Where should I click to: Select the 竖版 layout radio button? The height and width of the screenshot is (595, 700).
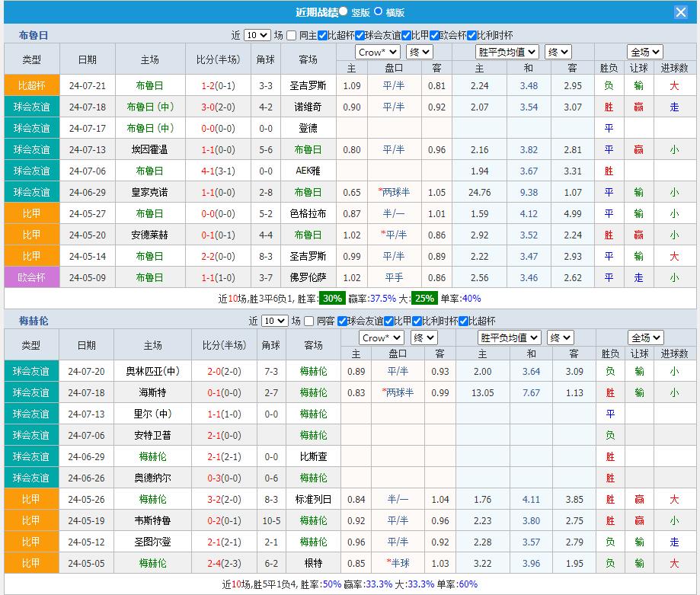click(x=344, y=11)
